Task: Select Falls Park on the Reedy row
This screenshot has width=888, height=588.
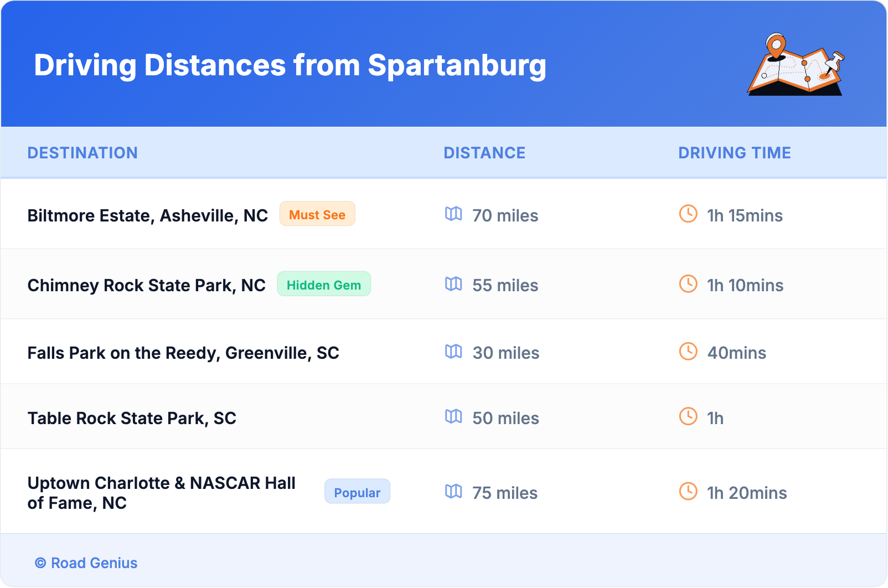Action: click(x=183, y=353)
